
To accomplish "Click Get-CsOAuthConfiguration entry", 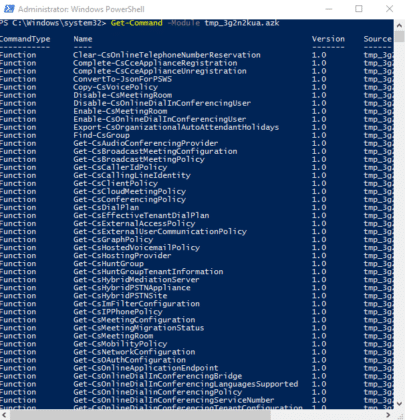I will (129, 360).
